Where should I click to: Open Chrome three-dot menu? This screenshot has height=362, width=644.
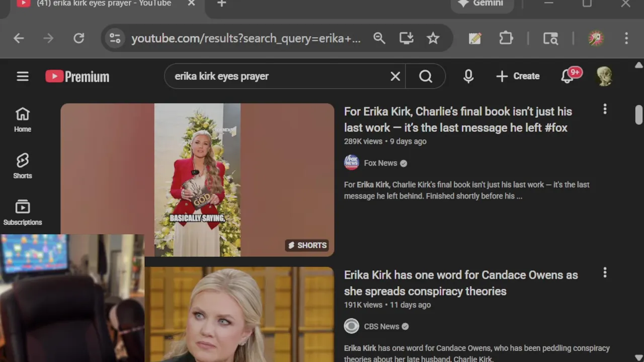pyautogui.click(x=626, y=38)
